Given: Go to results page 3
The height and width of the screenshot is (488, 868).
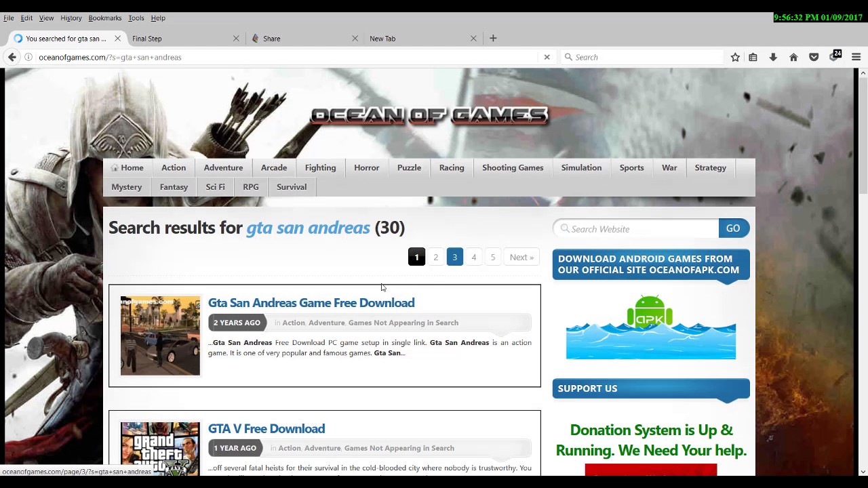Looking at the screenshot, I should tap(454, 258).
